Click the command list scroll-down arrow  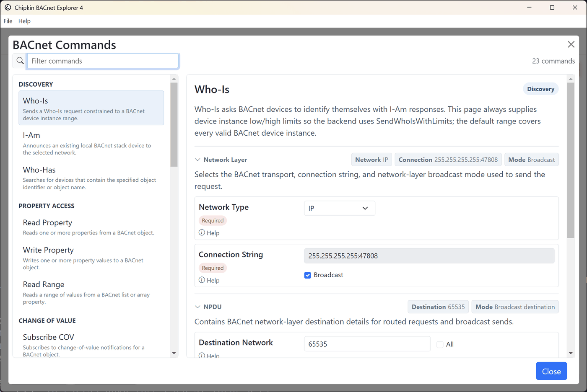coord(174,353)
